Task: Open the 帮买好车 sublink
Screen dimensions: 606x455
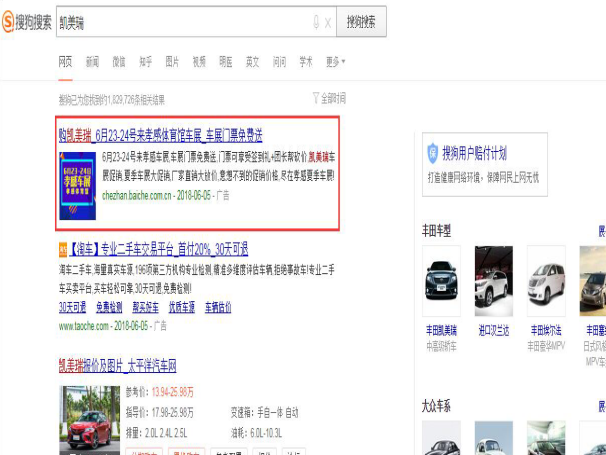Action: click(x=146, y=307)
